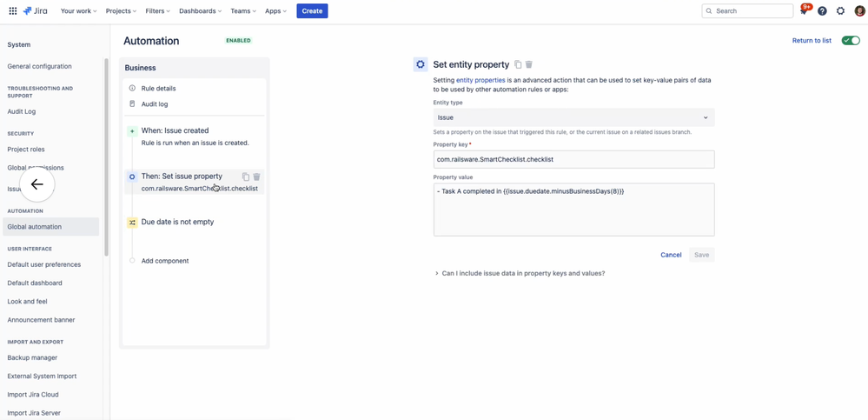Click the Property value text area
The height and width of the screenshot is (420, 868).
click(x=573, y=210)
